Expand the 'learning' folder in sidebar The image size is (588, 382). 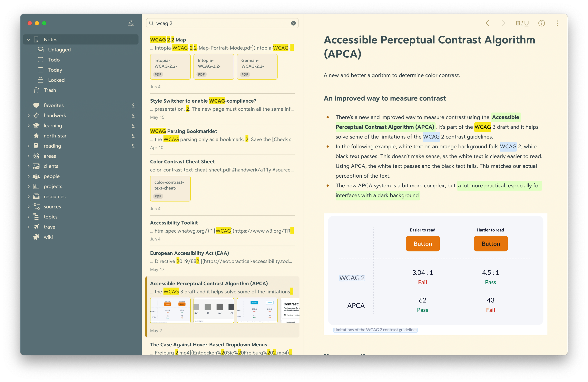(x=27, y=126)
